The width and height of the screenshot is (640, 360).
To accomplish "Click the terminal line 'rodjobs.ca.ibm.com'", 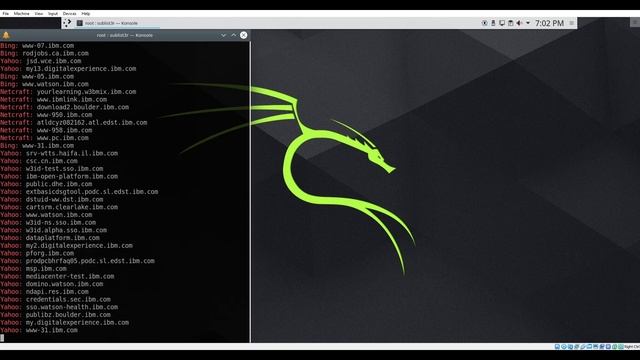I will point(44,53).
